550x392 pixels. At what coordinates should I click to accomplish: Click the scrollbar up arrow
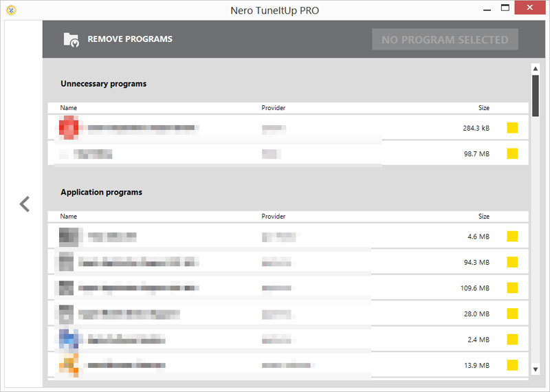point(535,69)
